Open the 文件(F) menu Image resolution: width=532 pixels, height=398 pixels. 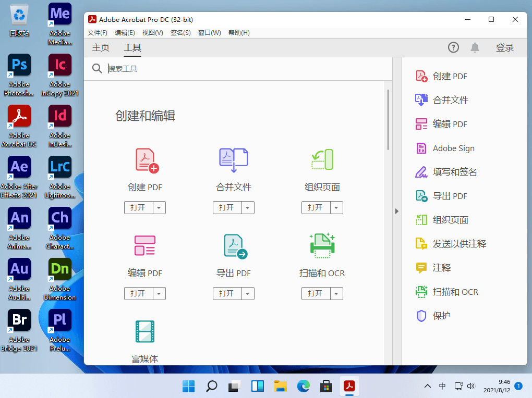pyautogui.click(x=98, y=32)
